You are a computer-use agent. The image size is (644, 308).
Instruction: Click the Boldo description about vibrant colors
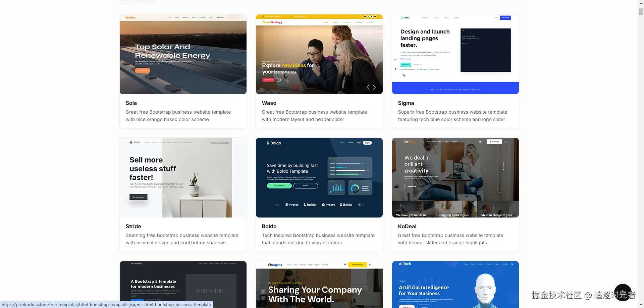(318, 239)
